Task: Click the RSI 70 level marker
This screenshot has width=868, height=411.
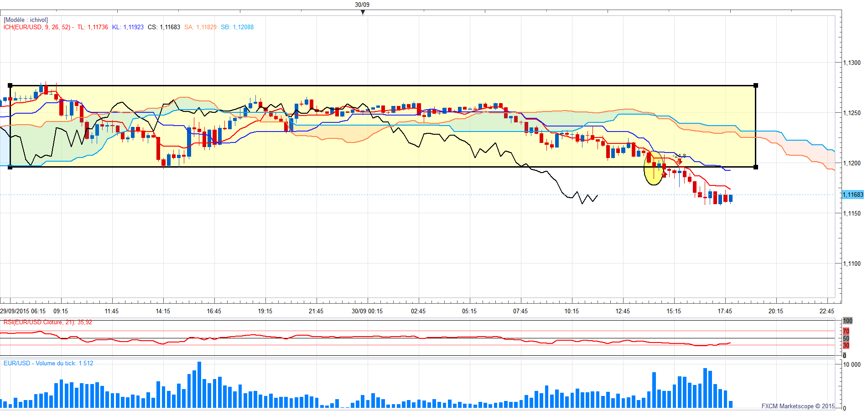Action: click(846, 331)
